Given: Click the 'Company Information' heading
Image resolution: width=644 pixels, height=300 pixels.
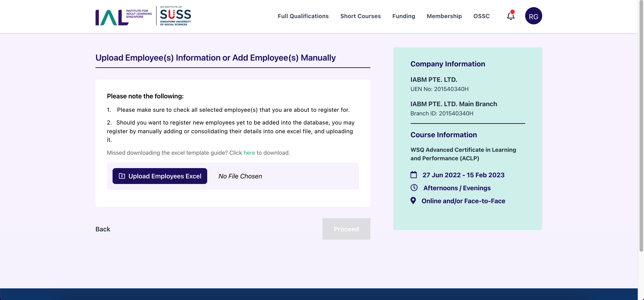Looking at the screenshot, I should point(448,64).
